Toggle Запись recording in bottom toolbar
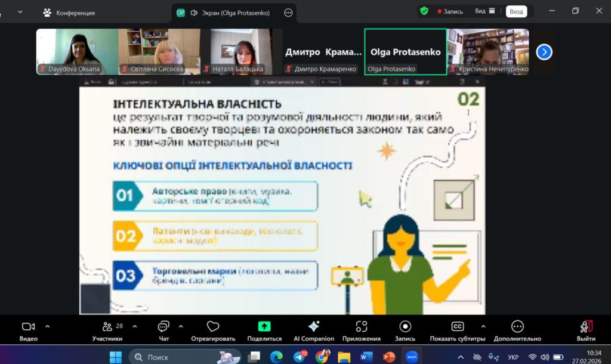611x364 pixels. pos(405,327)
